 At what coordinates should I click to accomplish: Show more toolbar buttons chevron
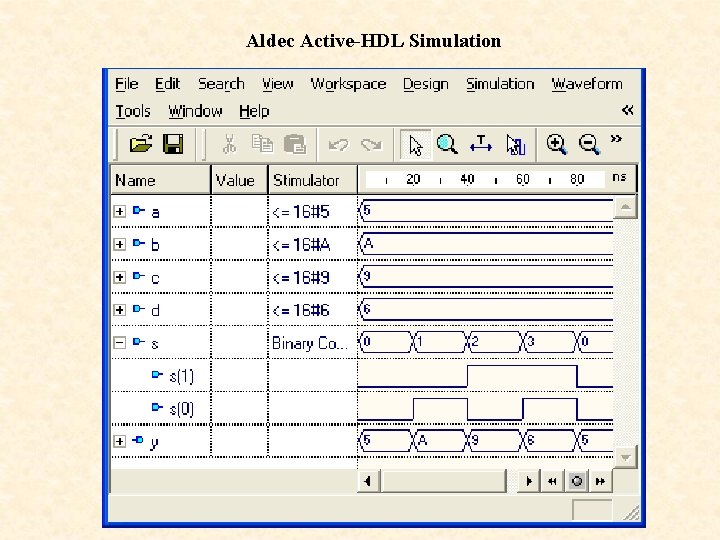(x=616, y=139)
